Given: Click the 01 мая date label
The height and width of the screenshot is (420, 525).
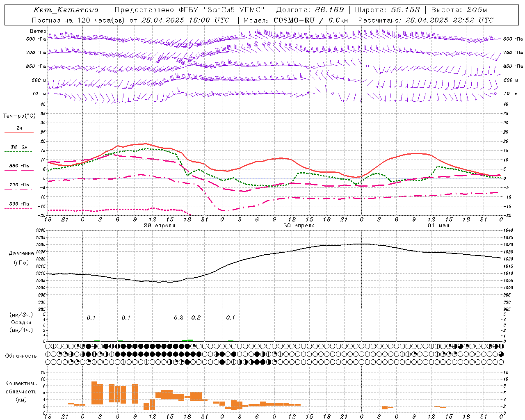Looking at the screenshot, I should click(438, 226).
